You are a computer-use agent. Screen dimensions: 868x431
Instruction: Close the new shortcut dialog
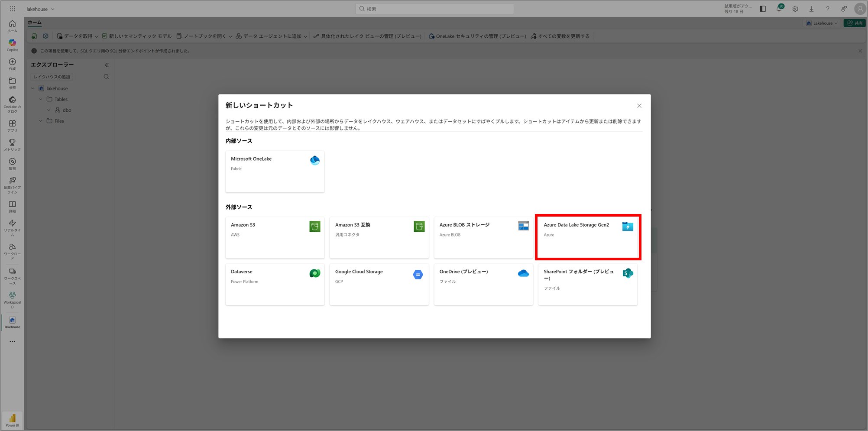click(x=639, y=106)
